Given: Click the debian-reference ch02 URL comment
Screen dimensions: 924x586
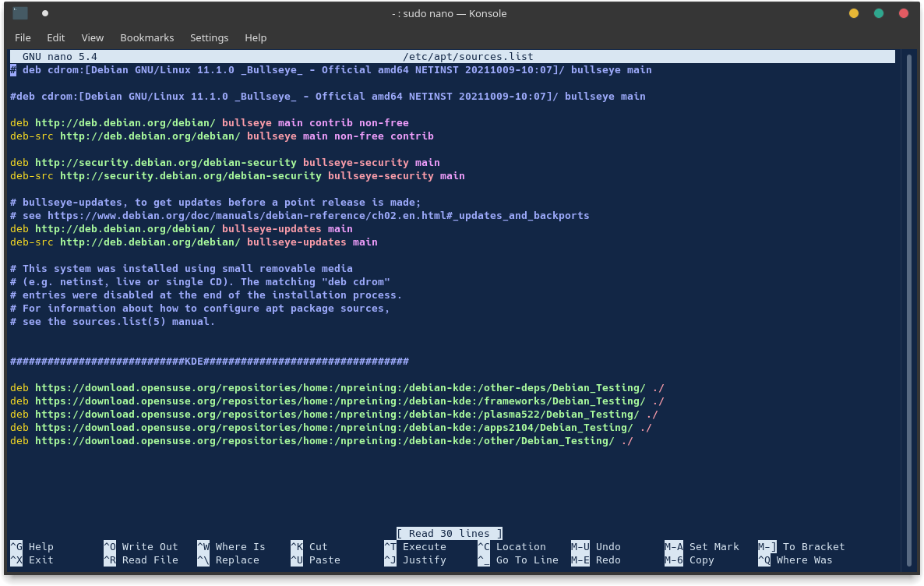Looking at the screenshot, I should [300, 216].
